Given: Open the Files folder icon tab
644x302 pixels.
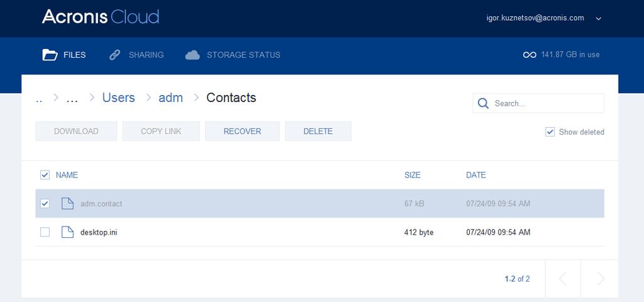Looking at the screenshot, I should [x=50, y=55].
